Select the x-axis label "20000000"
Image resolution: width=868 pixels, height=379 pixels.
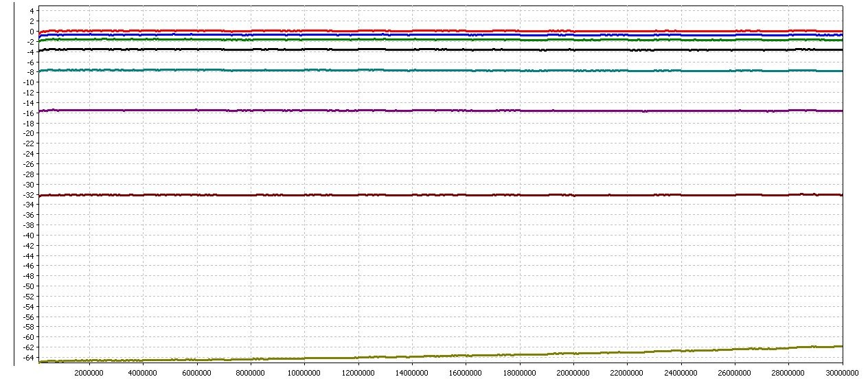tap(573, 372)
